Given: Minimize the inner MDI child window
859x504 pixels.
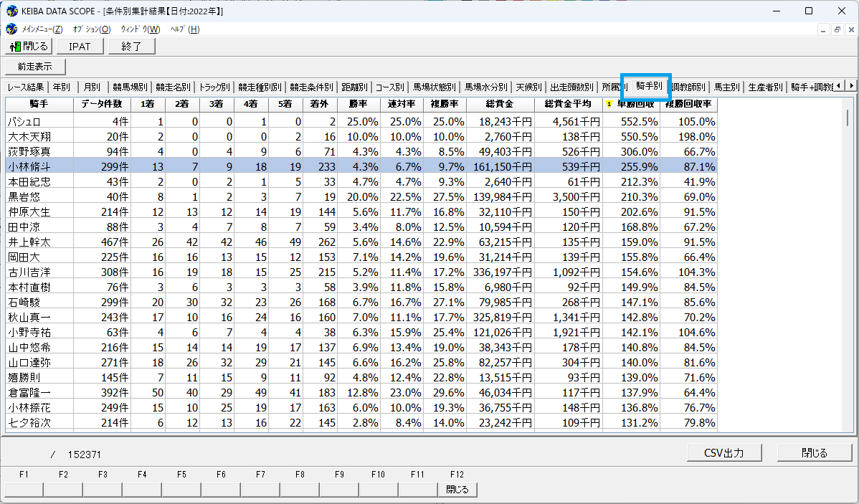Looking at the screenshot, I should [823, 29].
